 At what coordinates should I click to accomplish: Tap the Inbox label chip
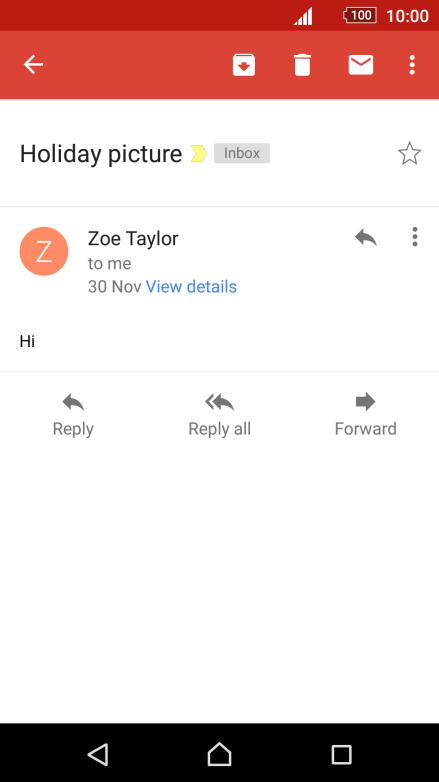(242, 153)
